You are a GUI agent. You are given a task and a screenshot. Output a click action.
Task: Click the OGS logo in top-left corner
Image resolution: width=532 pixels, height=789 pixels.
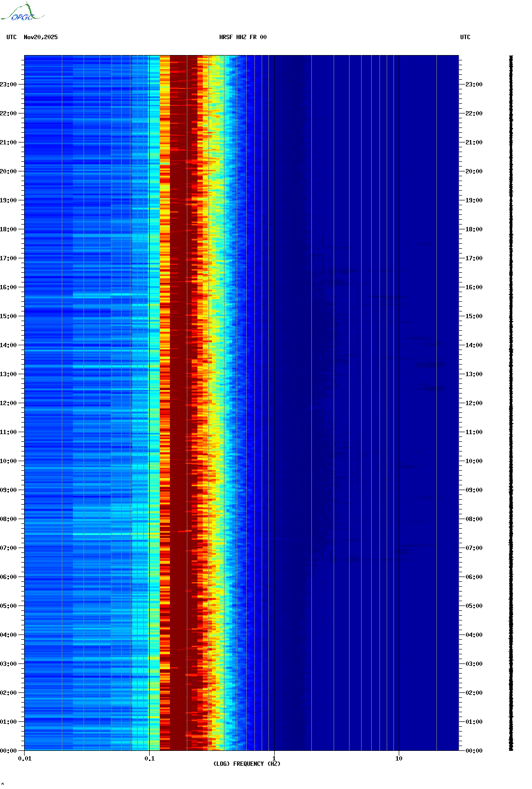click(22, 13)
